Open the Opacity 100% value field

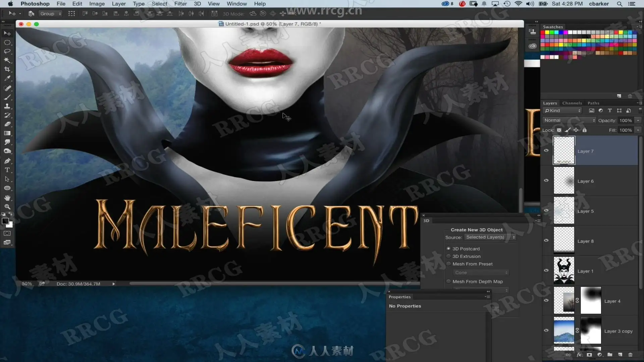click(626, 120)
